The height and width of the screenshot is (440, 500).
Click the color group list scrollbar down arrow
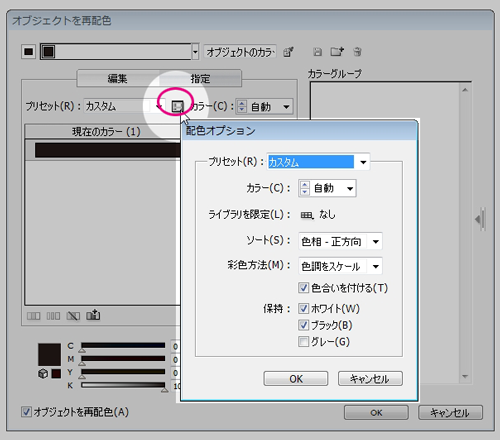point(465,377)
